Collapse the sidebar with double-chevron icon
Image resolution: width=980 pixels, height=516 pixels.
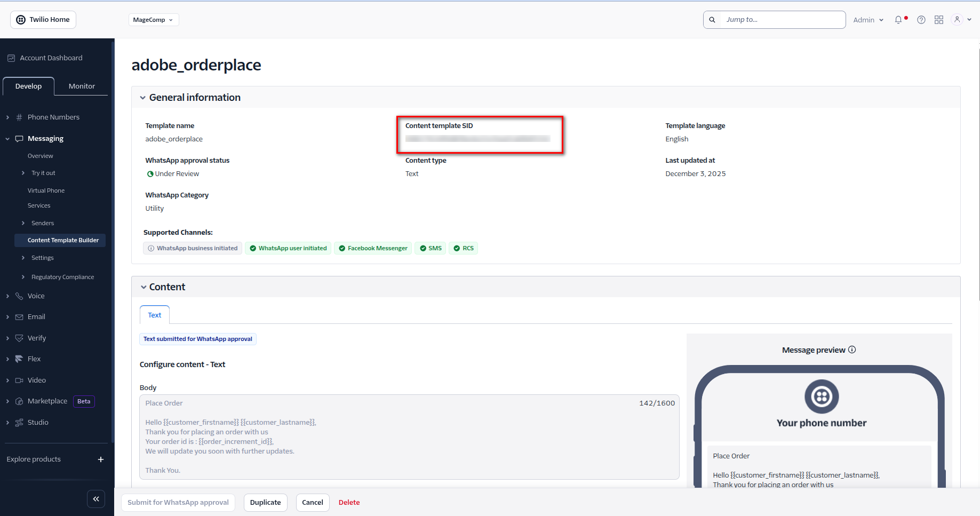point(96,499)
